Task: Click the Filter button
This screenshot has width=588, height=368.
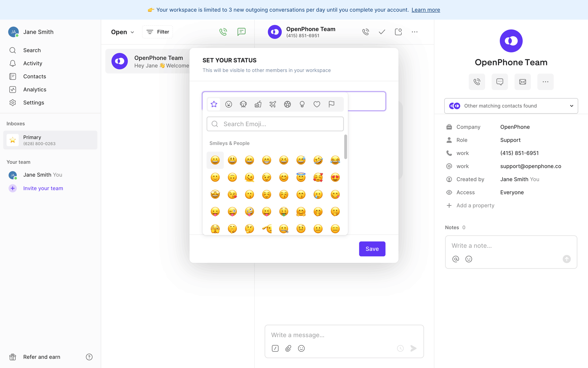Action: point(157,32)
